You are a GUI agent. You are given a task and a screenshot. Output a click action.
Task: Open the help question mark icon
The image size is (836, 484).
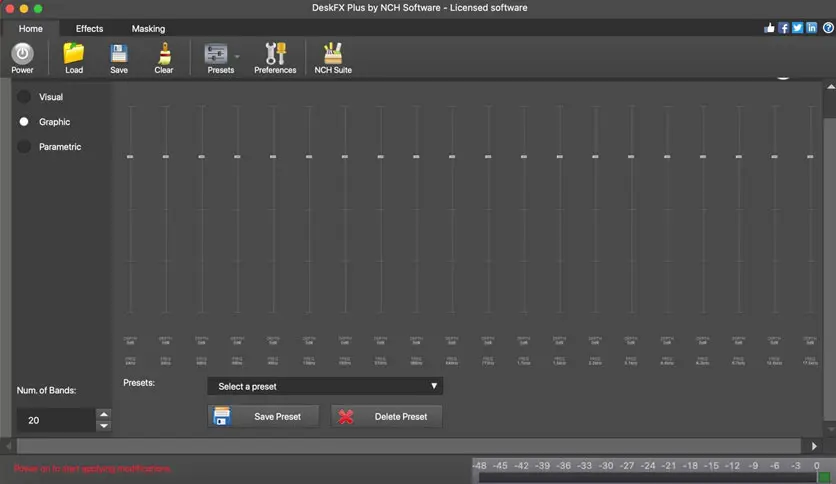coord(828,28)
